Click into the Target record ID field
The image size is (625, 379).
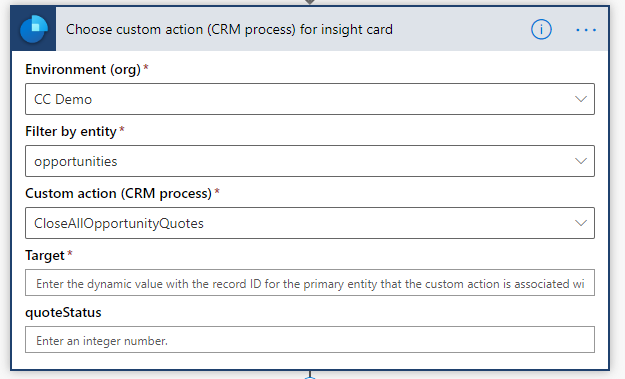click(x=310, y=283)
